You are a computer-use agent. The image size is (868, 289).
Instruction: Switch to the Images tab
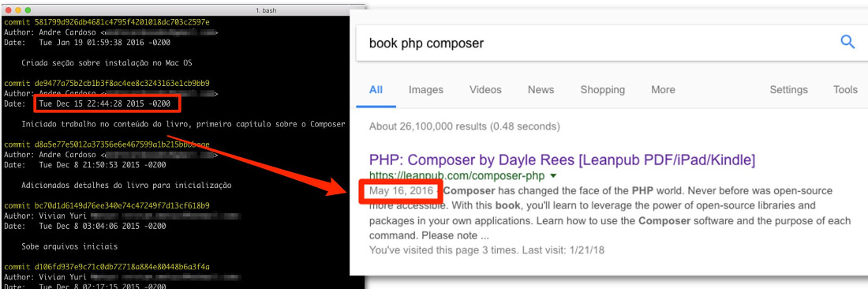pyautogui.click(x=425, y=90)
